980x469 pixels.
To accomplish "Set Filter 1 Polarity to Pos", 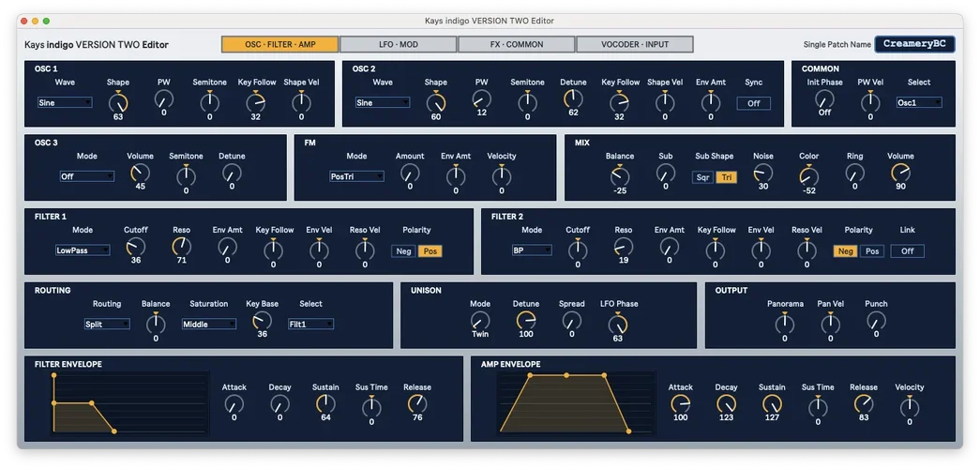I will (x=430, y=251).
